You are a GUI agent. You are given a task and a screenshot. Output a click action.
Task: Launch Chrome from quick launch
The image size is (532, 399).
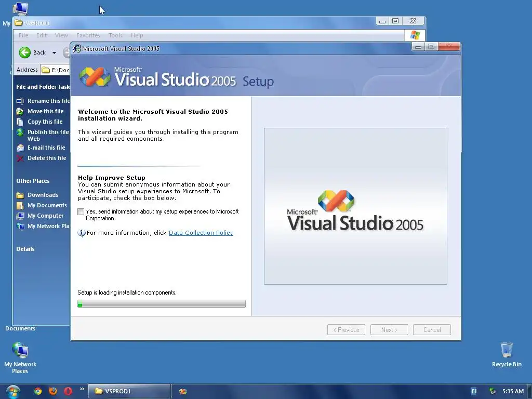[38, 391]
